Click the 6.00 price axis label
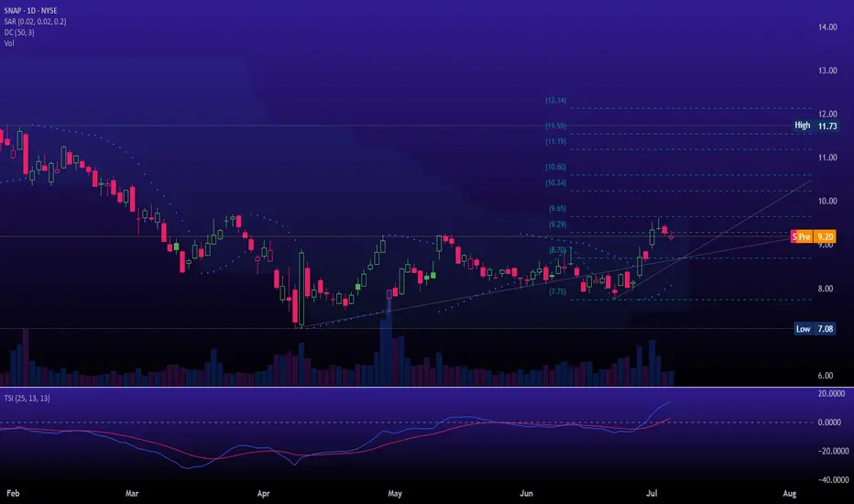 pyautogui.click(x=826, y=376)
